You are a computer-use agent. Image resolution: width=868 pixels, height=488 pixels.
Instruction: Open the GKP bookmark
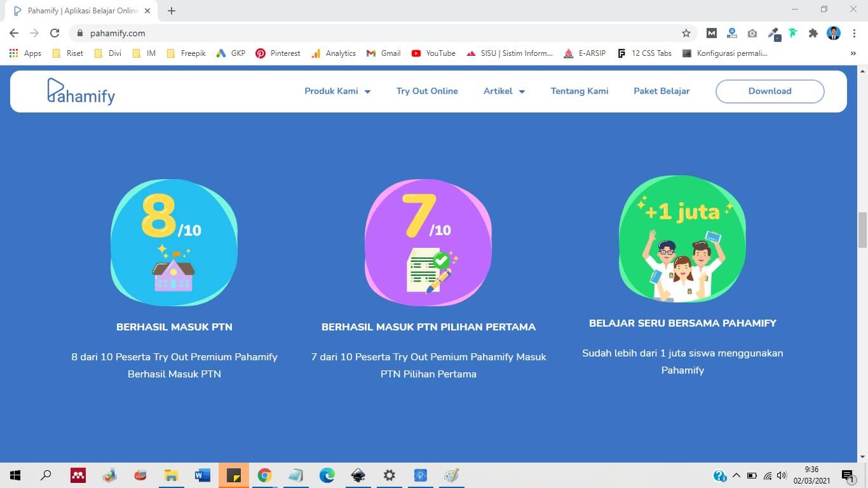point(231,53)
